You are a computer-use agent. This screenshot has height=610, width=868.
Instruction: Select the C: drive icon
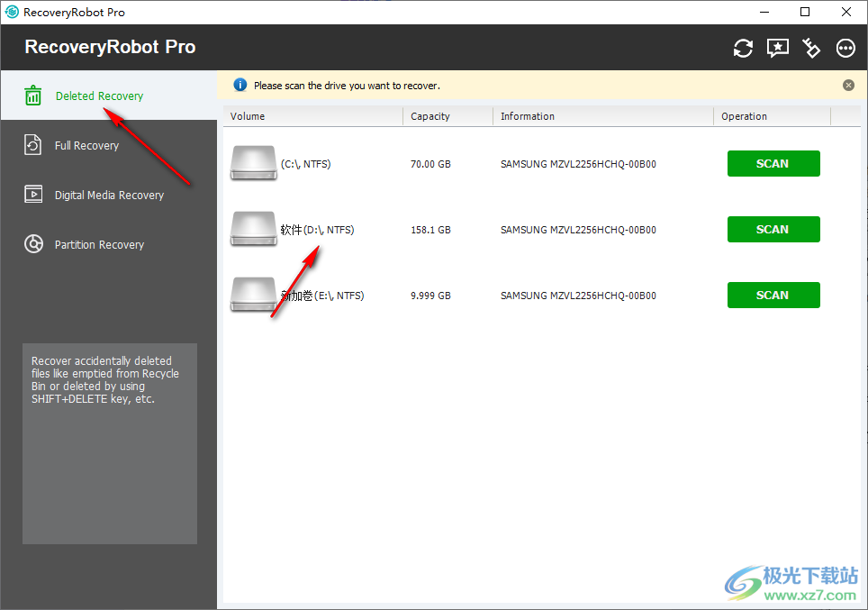click(x=254, y=163)
